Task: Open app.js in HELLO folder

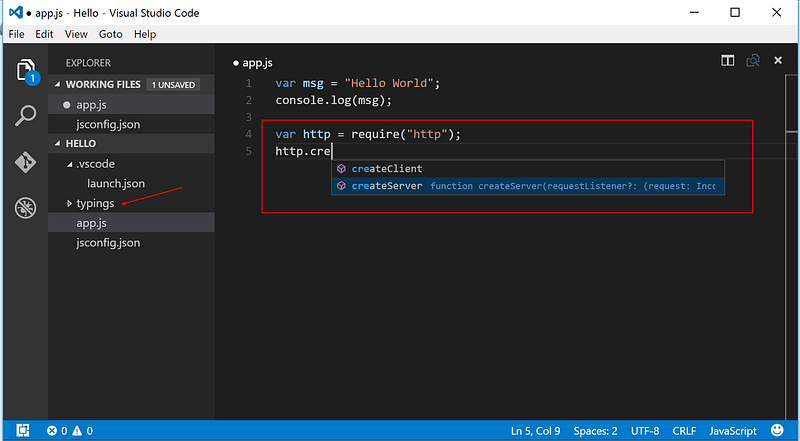Action: [x=131, y=223]
